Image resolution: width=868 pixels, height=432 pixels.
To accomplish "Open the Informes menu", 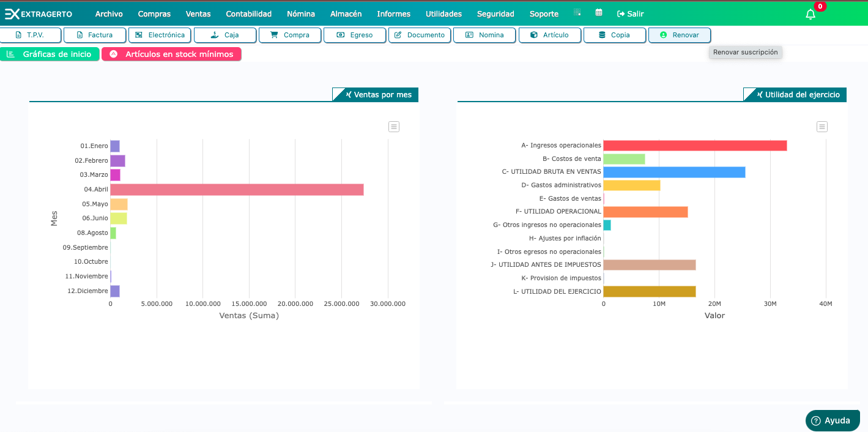I will [x=393, y=14].
